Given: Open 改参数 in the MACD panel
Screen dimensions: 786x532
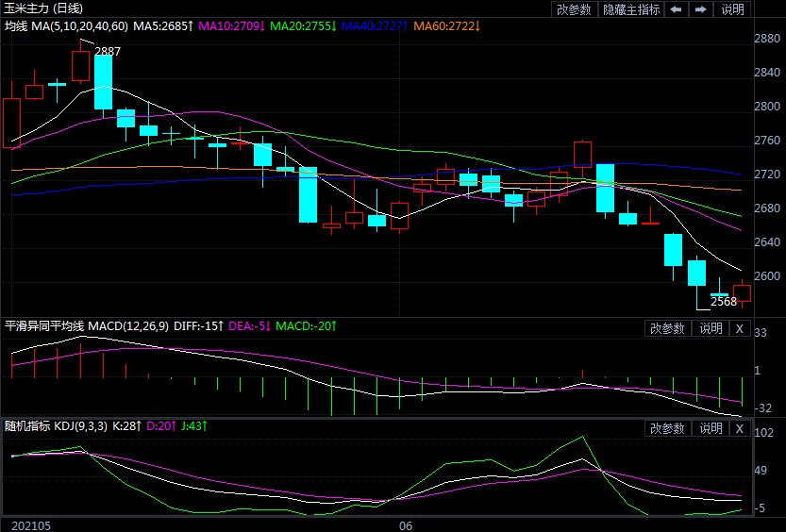Looking at the screenshot, I should pos(668,328).
